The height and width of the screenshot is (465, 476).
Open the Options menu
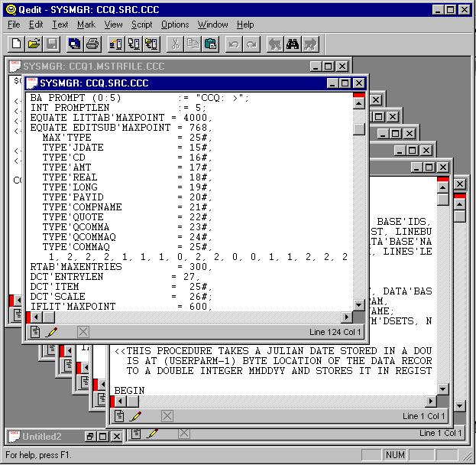coord(175,24)
